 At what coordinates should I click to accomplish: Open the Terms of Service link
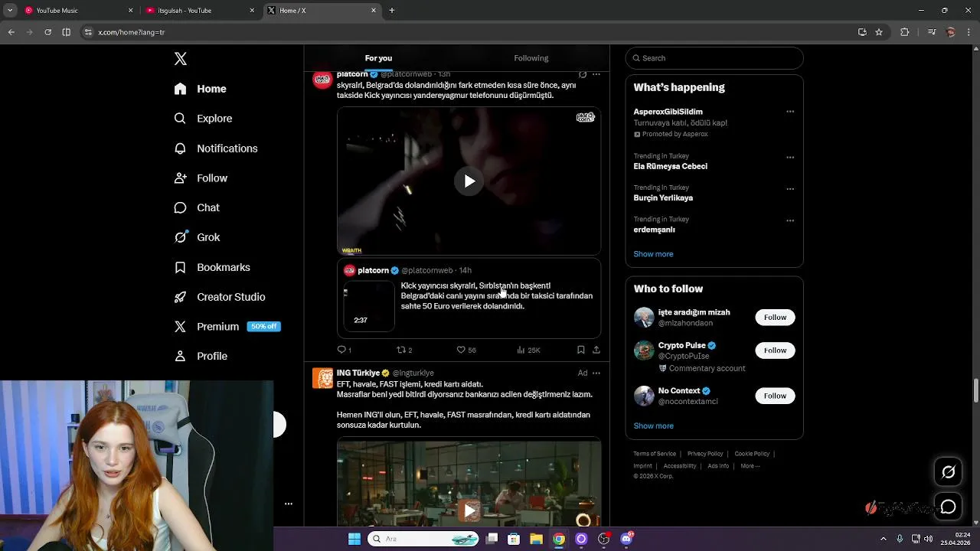click(x=655, y=454)
